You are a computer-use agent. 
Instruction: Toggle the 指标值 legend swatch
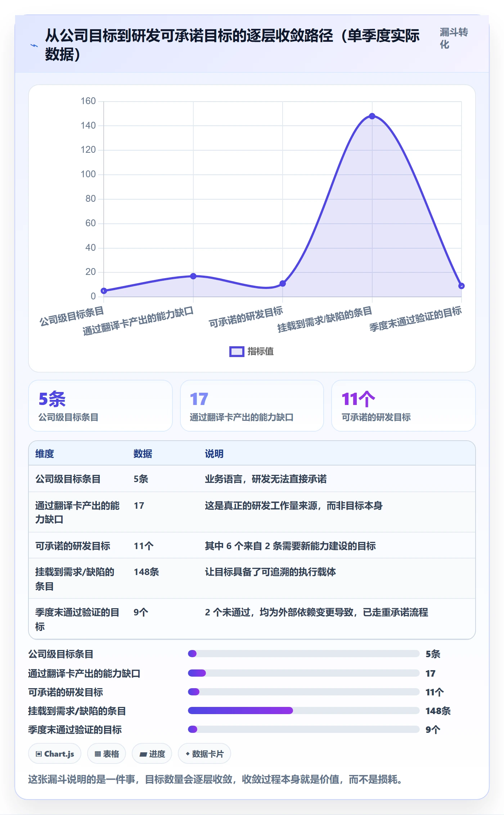pos(237,351)
